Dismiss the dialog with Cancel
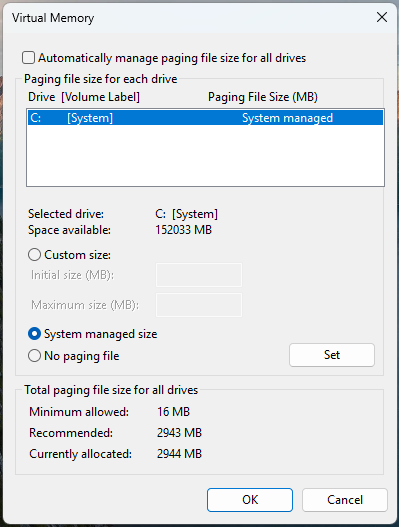The height and width of the screenshot is (527, 399). pos(345,500)
